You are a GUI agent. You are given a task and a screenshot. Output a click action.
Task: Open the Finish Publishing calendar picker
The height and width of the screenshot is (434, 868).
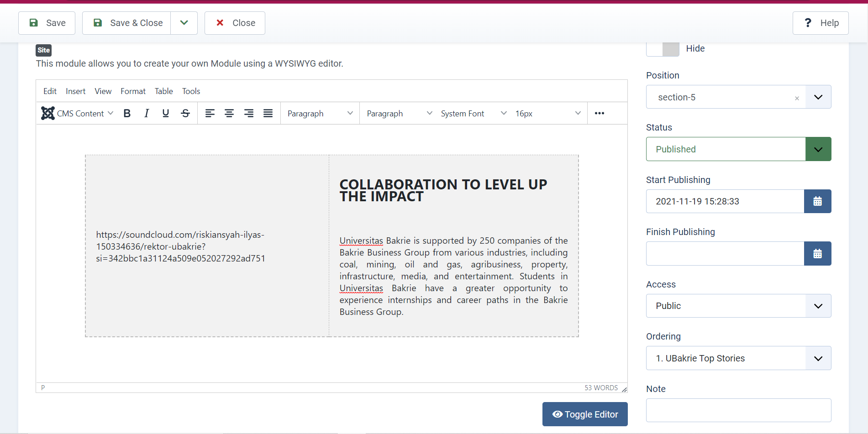tap(818, 254)
